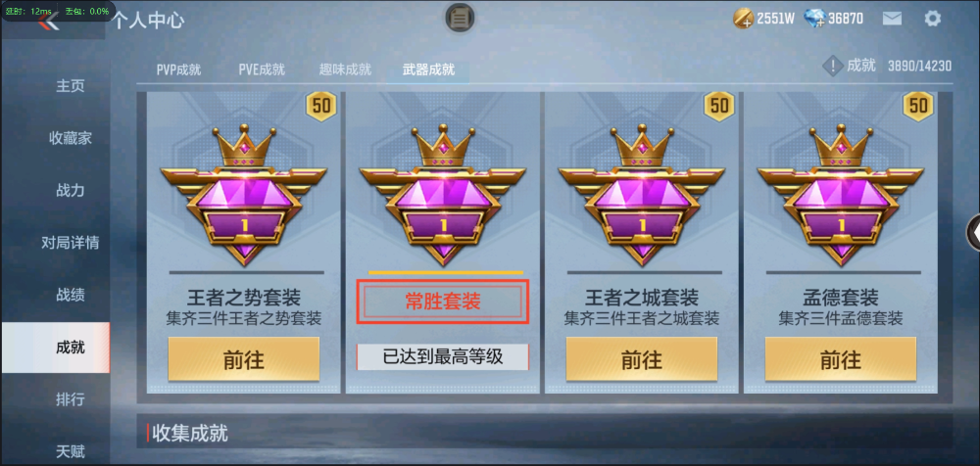Switch to the PVP成就 tab
This screenshot has width=980, height=466.
178,70
